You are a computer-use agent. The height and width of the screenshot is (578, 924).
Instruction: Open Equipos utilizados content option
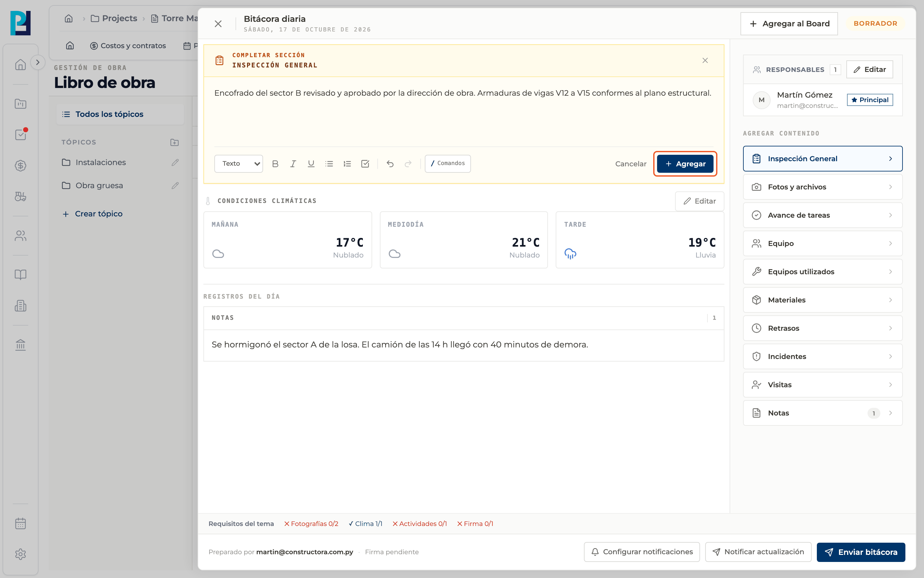tap(822, 272)
